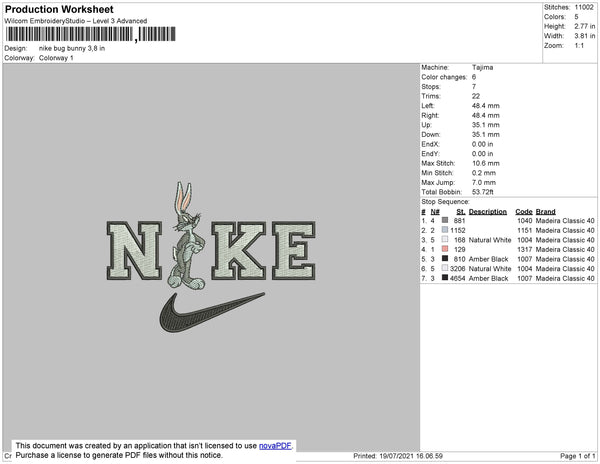Click thread code '1151' in the stop table

525,230
